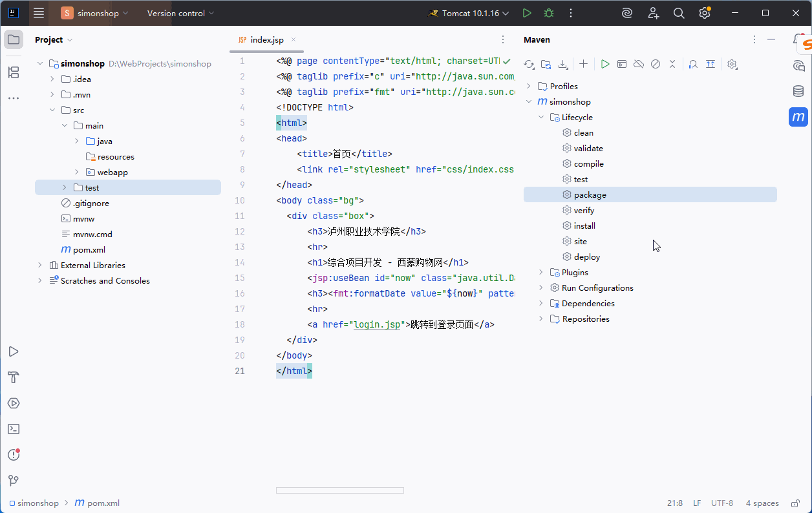
Task: Switch to the index.jsp editor tab
Action: [267, 39]
